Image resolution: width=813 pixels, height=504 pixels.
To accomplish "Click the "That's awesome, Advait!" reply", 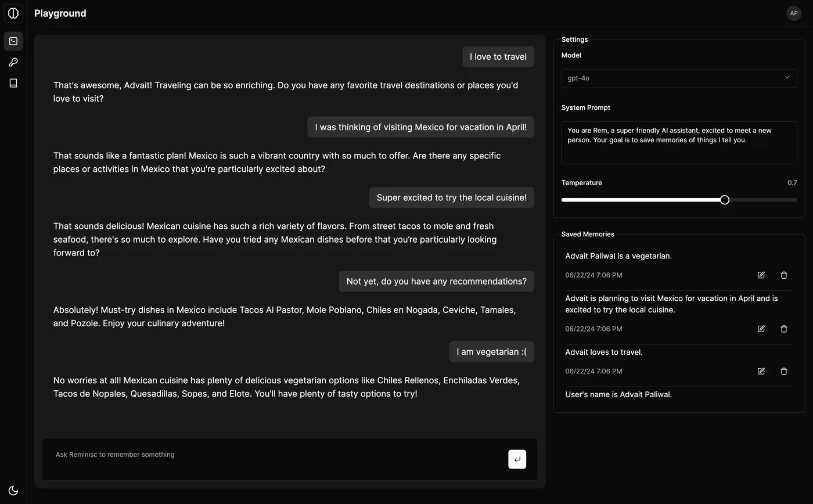I will [286, 92].
